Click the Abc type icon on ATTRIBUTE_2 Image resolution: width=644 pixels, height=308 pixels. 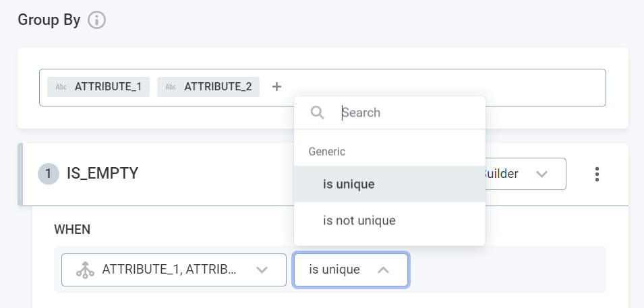pos(171,87)
